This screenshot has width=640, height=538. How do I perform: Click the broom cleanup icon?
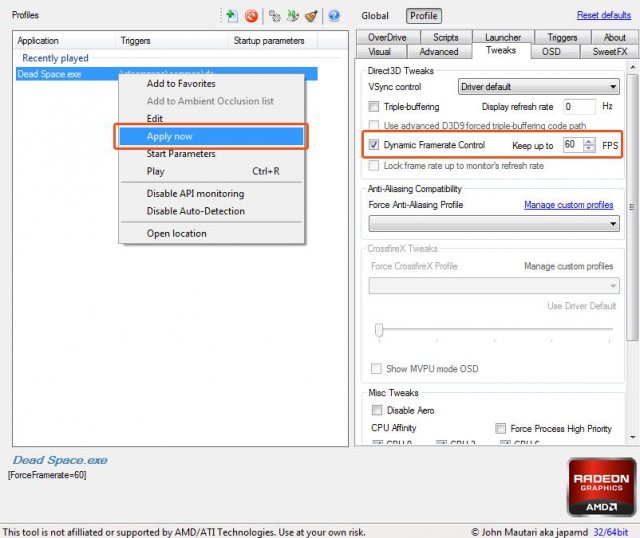[x=311, y=16]
